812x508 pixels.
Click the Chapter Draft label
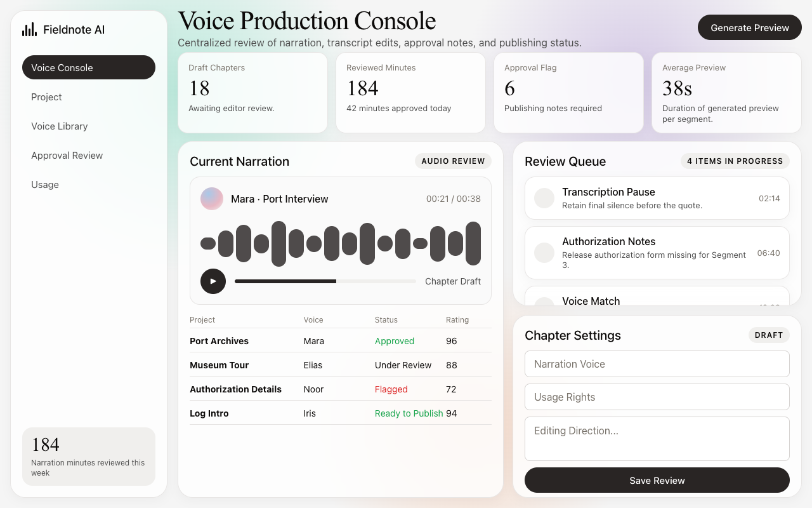pos(453,281)
